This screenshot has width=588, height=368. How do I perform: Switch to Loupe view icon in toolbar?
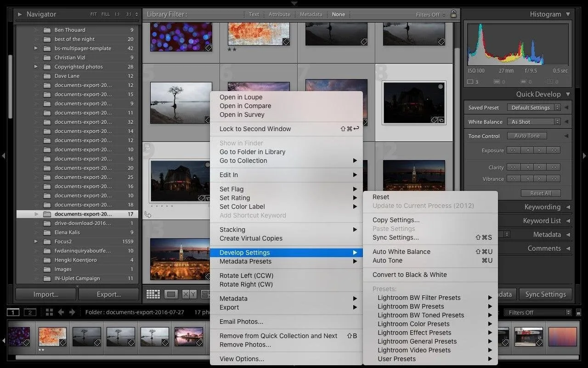(171, 294)
